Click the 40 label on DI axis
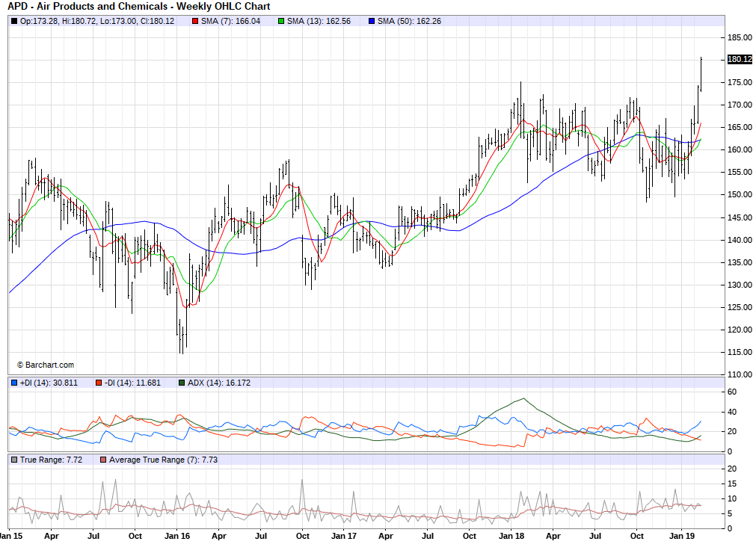The height and width of the screenshot is (559, 756). click(x=732, y=412)
